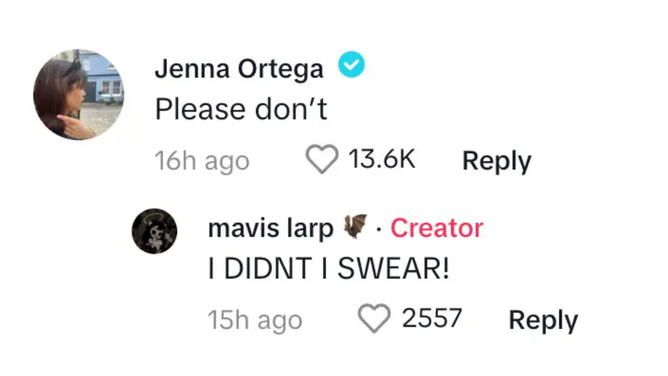Viewport: 668px width, 376px height.
Task: Like Jenna Ortega's comment with the heart
Action: pos(322,159)
